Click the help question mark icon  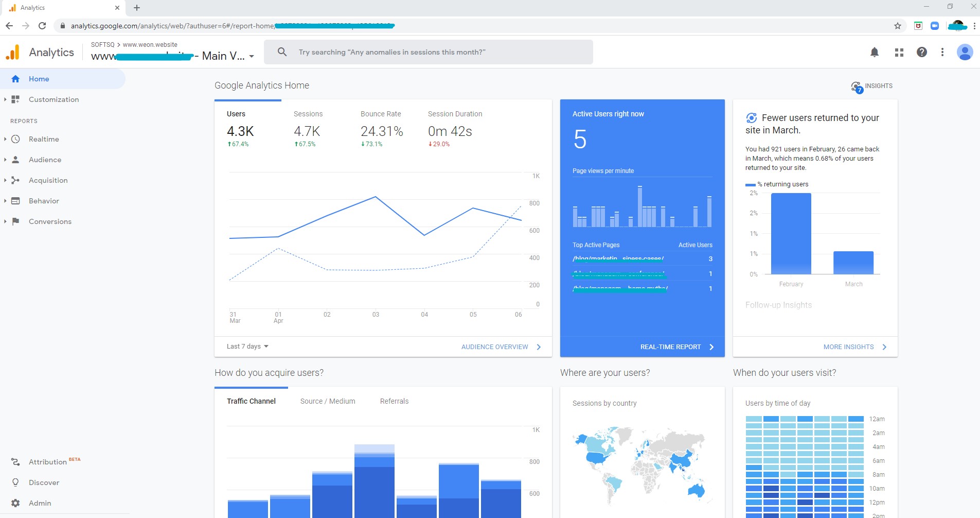pyautogui.click(x=921, y=52)
